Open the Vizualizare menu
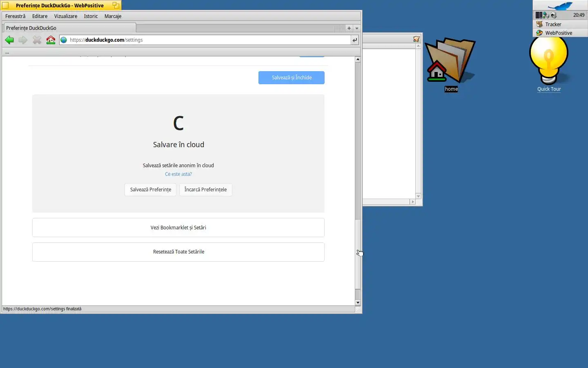 point(66,16)
